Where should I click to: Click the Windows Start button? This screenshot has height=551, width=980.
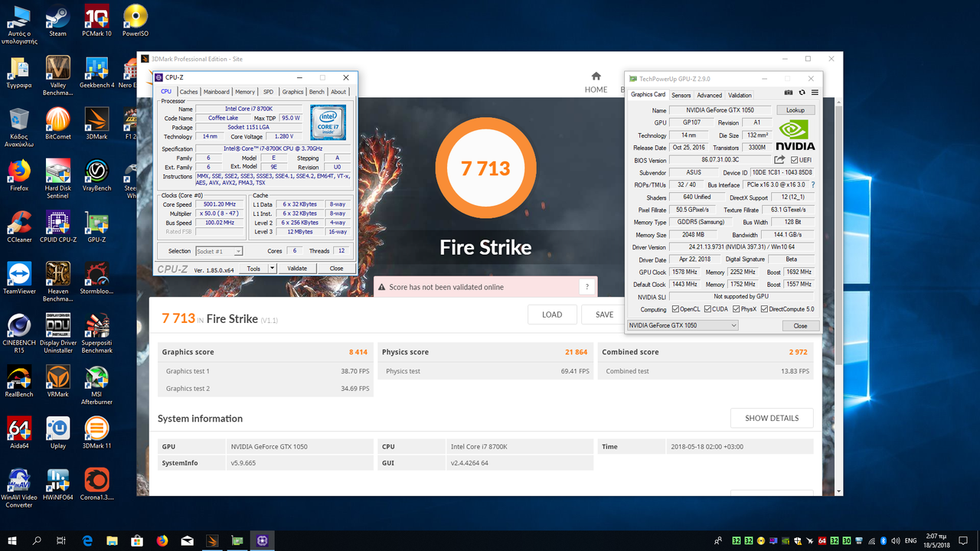coord(12,540)
